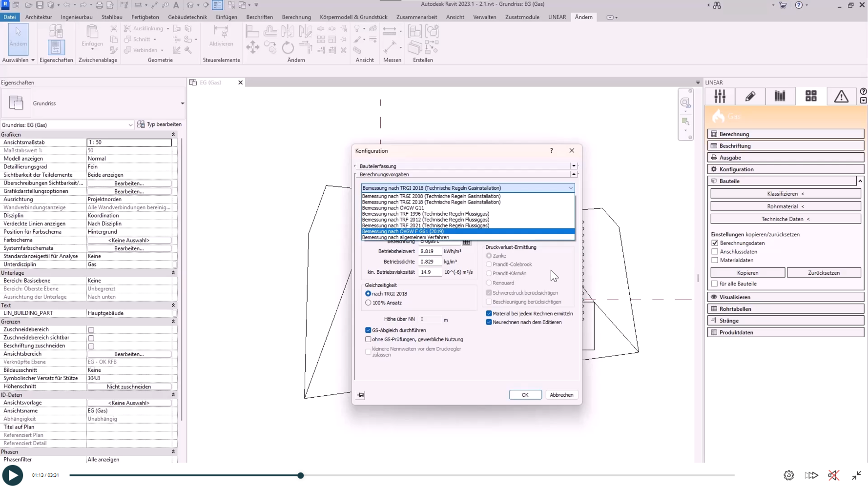Select the pencil edit icon in LINEAR panel
Image resolution: width=868 pixels, height=488 pixels.
pyautogui.click(x=750, y=97)
